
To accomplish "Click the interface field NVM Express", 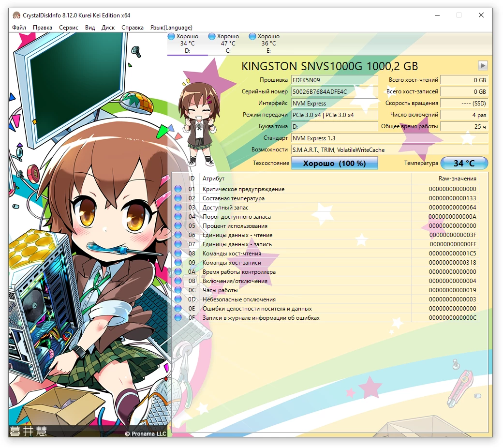I will [x=334, y=103].
